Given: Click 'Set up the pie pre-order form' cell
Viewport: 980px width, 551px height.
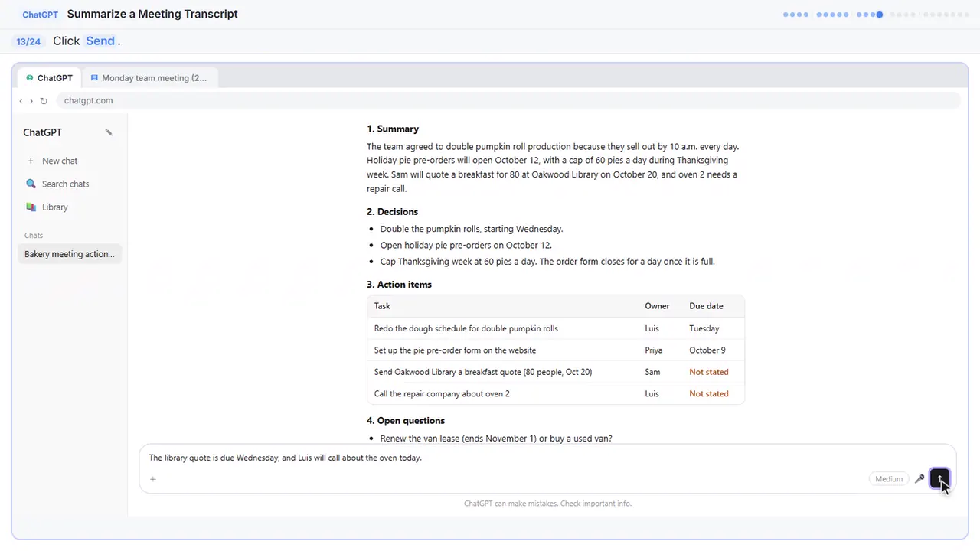Looking at the screenshot, I should [x=455, y=350].
